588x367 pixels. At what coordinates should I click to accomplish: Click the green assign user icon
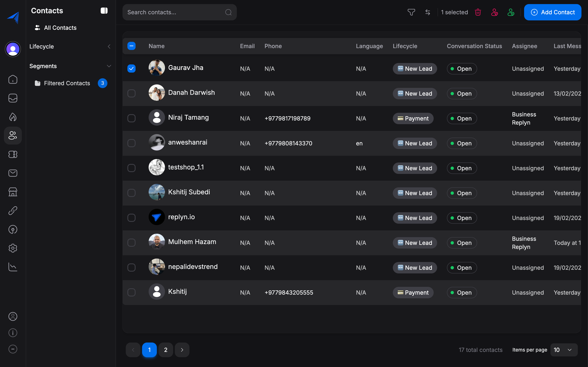pyautogui.click(x=511, y=12)
